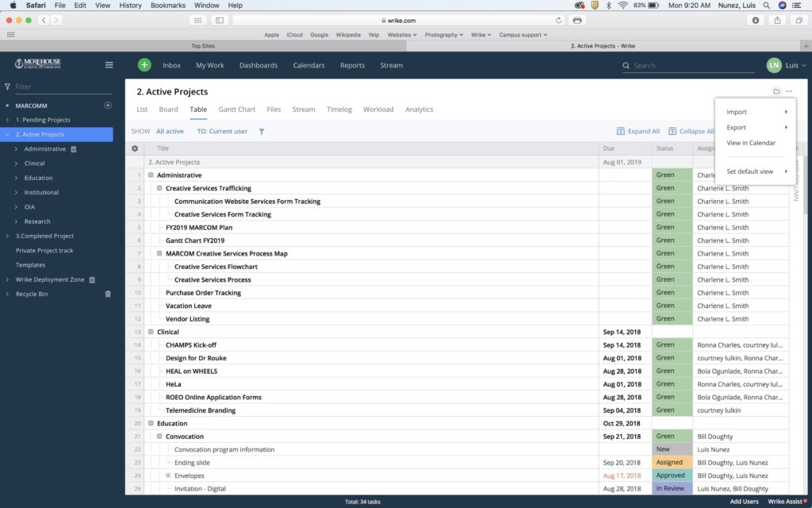Click the new tab plus button
Screen dimensions: 812x508
click(806, 46)
